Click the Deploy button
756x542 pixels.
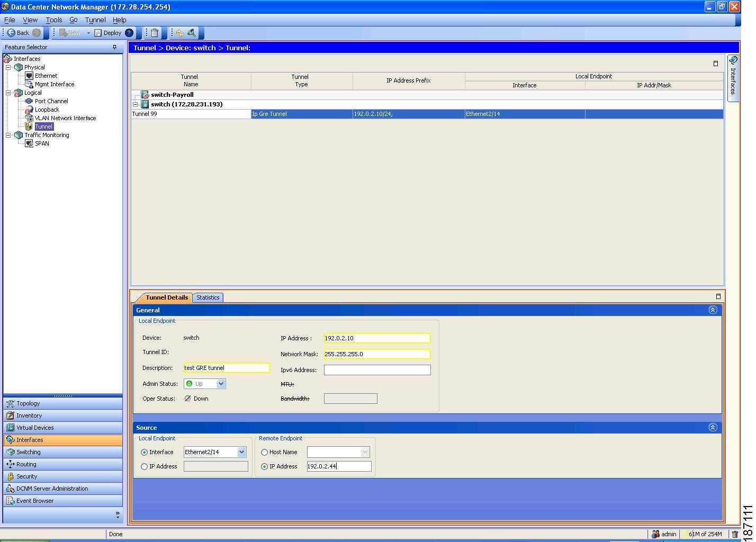108,33
